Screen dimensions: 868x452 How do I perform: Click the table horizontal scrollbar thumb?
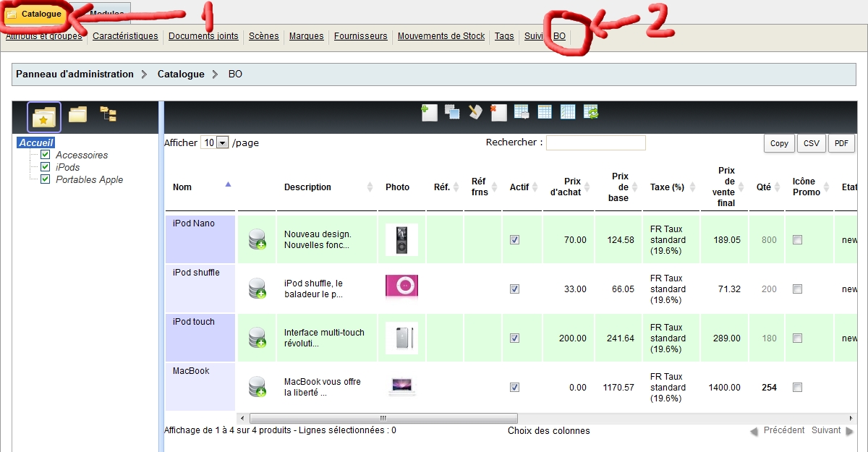(383, 418)
